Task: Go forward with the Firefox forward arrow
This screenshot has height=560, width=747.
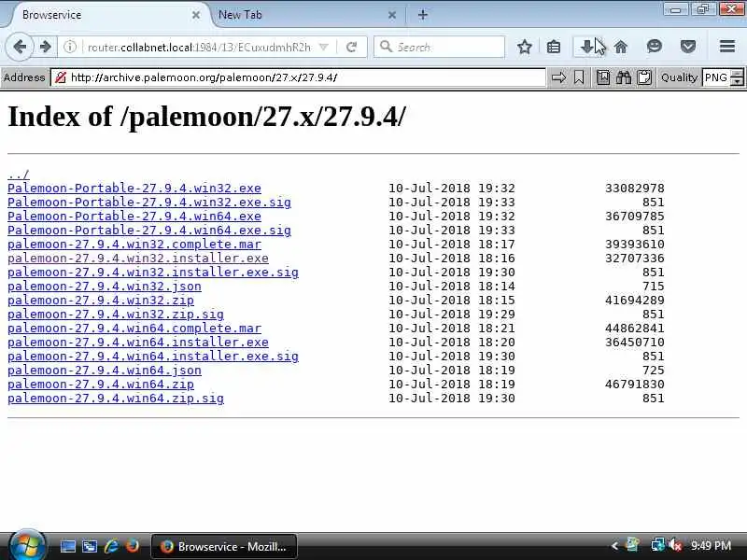Action: 45,47
